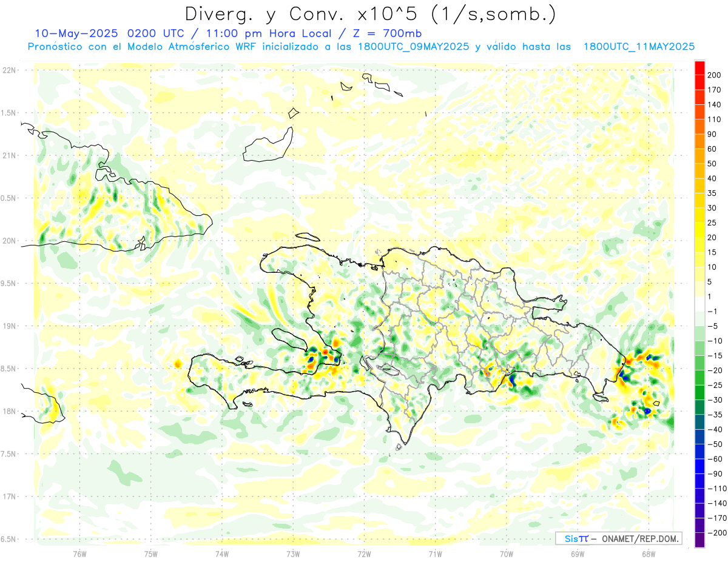Click the 18N latitude label

(9, 411)
